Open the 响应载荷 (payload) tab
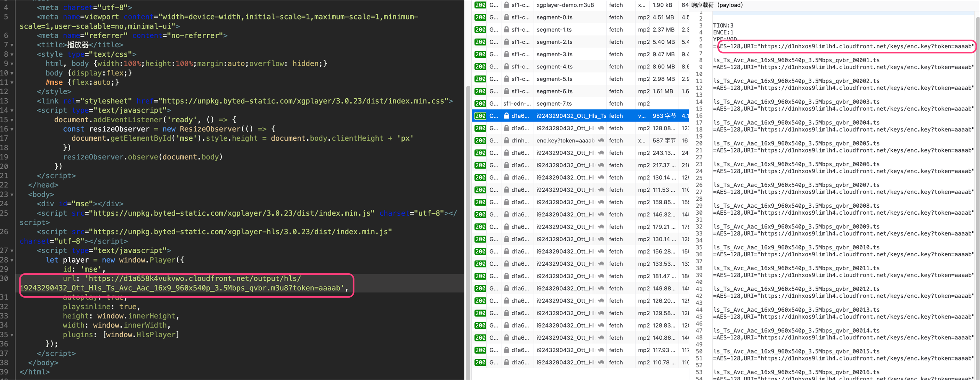 pos(717,5)
